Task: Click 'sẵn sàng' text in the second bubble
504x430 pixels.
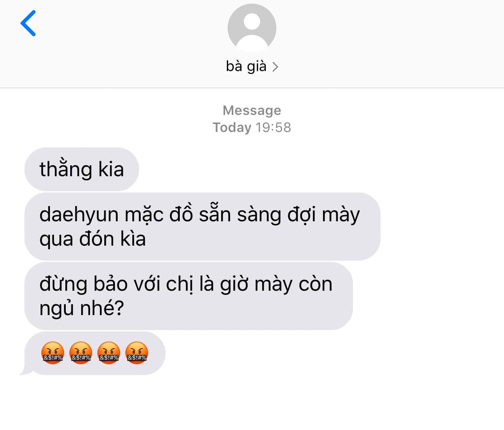Action: [x=240, y=215]
